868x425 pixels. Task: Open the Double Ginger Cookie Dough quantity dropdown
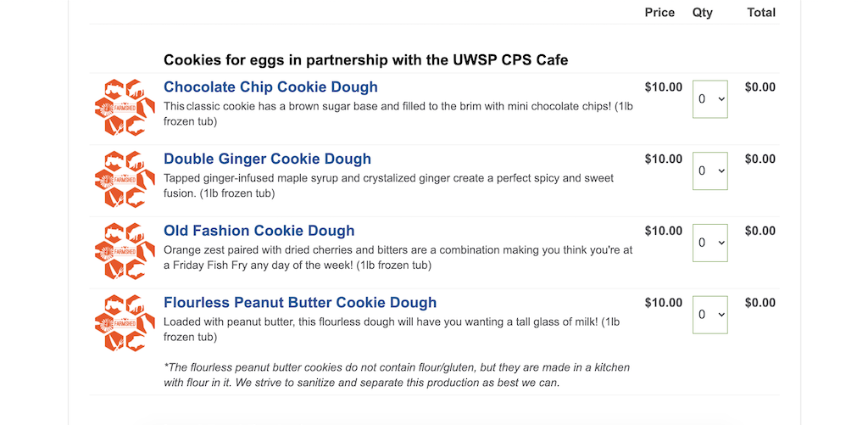click(710, 171)
